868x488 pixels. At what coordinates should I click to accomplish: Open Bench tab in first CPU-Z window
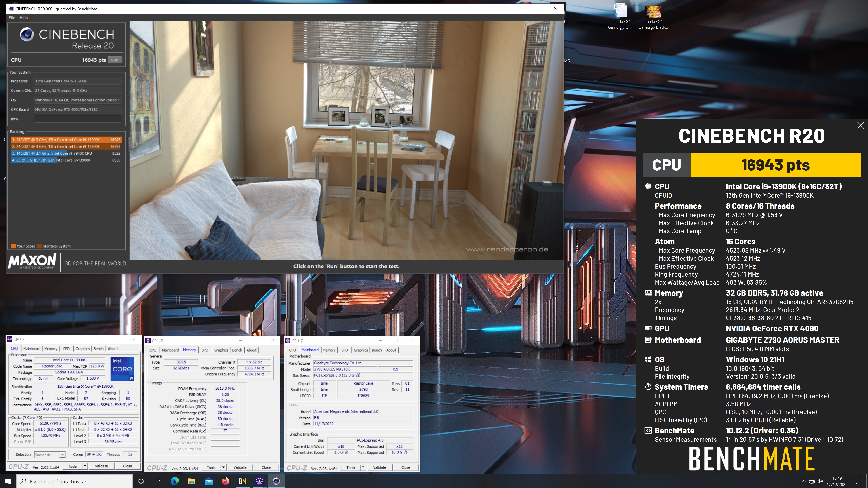[98, 349]
